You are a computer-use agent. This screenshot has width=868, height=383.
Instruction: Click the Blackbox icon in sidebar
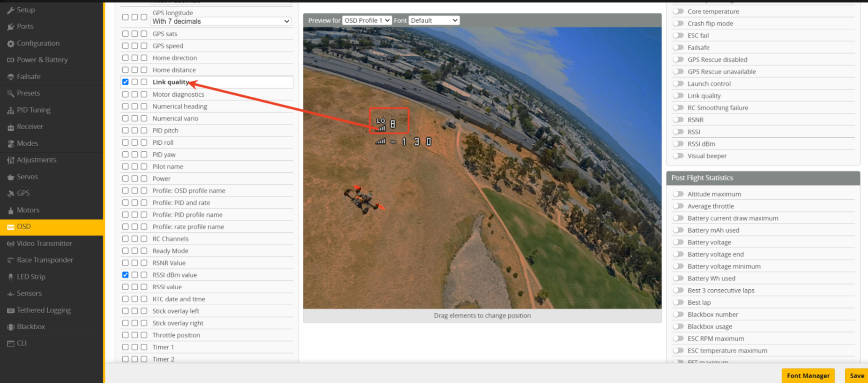11,327
